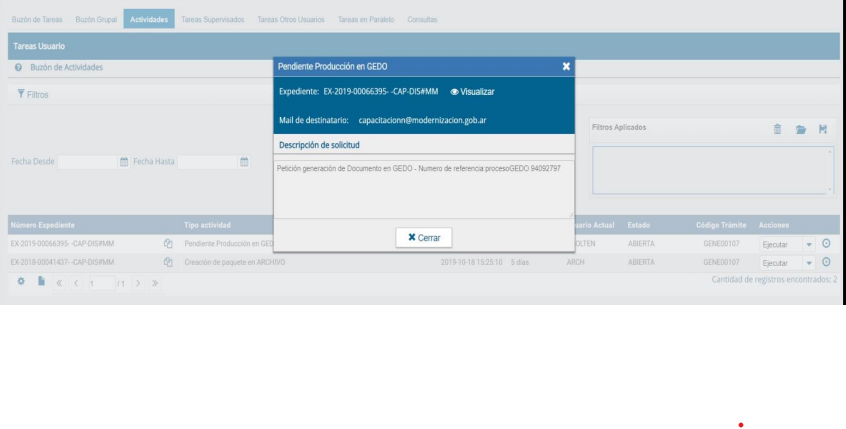
Task: Click the trash icon in Filtros Aplicados
Action: click(777, 129)
